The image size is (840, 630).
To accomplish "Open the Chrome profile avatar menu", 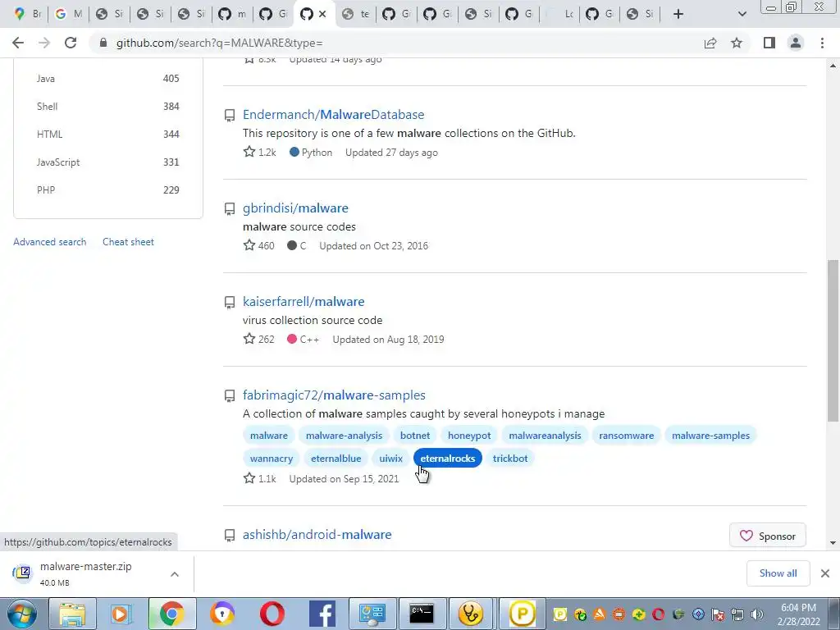I will tap(796, 43).
